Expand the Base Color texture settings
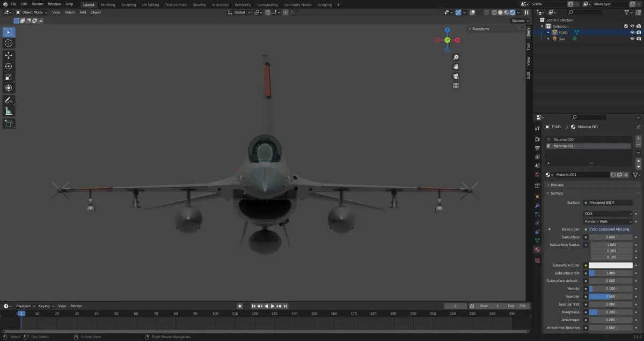The height and width of the screenshot is (341, 644). [x=549, y=229]
